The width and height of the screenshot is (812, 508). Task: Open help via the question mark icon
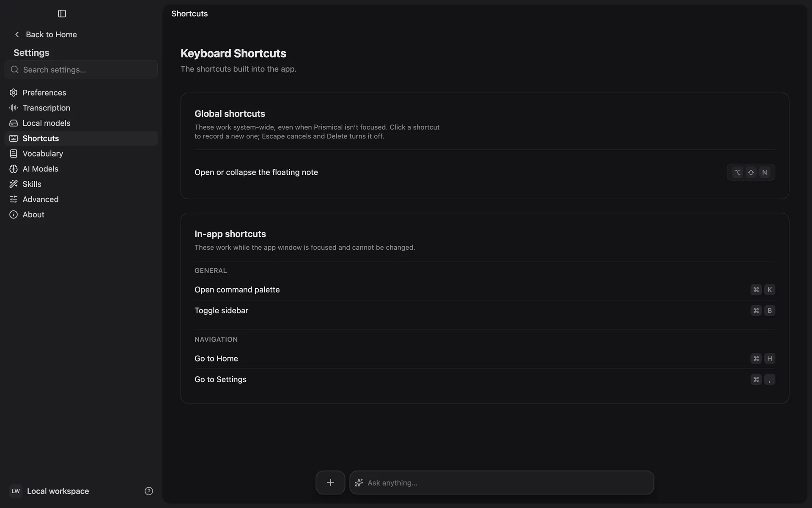click(148, 491)
